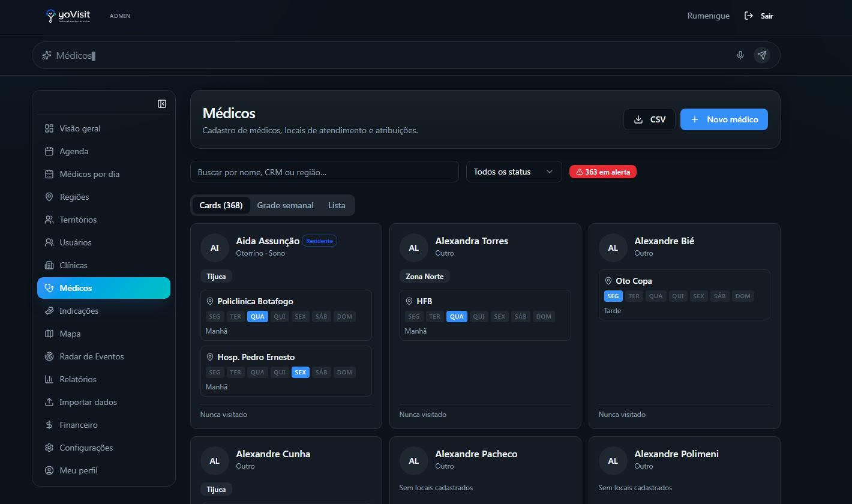Click the location pin beside Policlinica Botafogo
Screen dimensions: 852x504
(210, 301)
